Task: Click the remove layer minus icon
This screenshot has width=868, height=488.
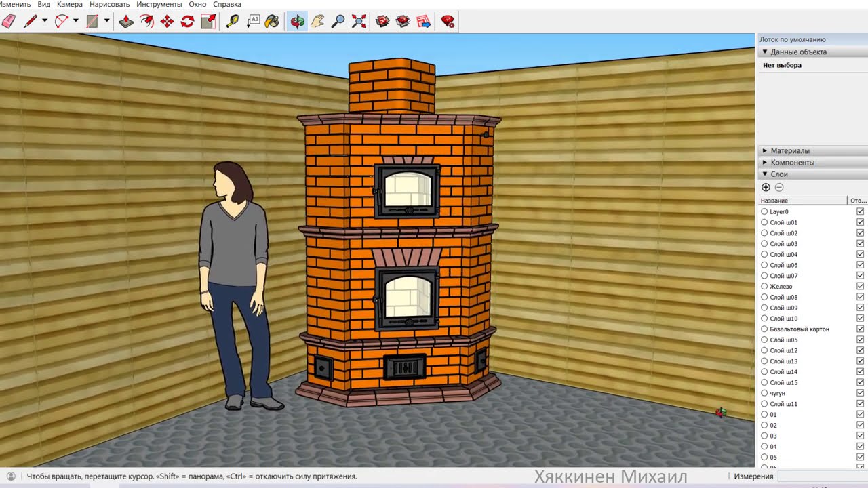Action: click(x=779, y=187)
